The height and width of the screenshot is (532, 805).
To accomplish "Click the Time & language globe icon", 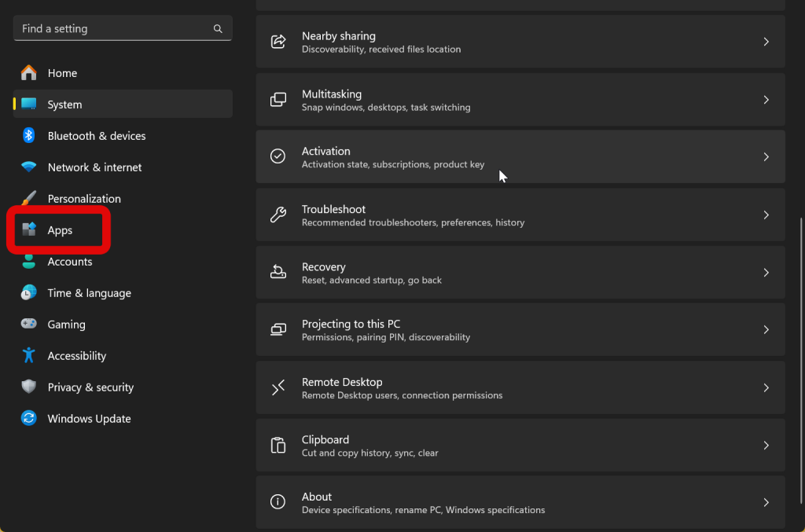I will (x=29, y=293).
